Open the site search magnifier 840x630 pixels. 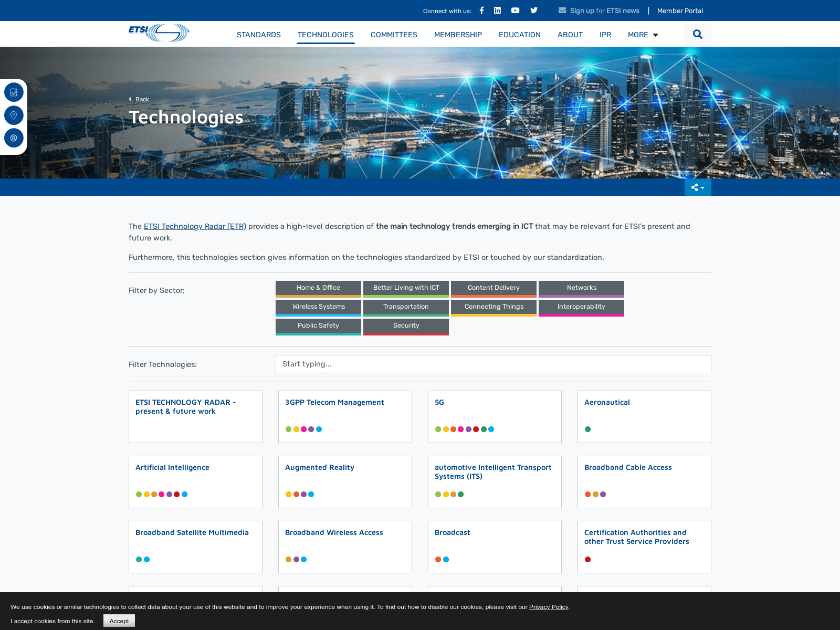click(x=698, y=34)
